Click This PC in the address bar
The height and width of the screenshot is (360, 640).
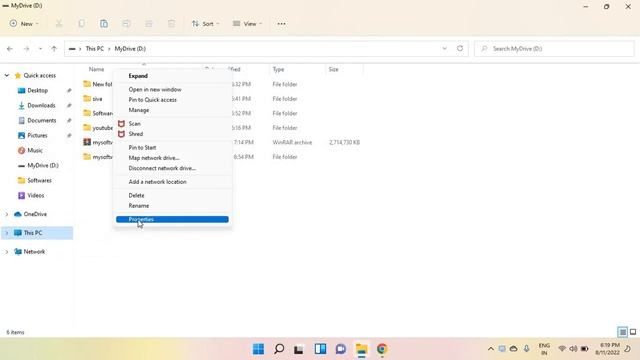(x=94, y=49)
